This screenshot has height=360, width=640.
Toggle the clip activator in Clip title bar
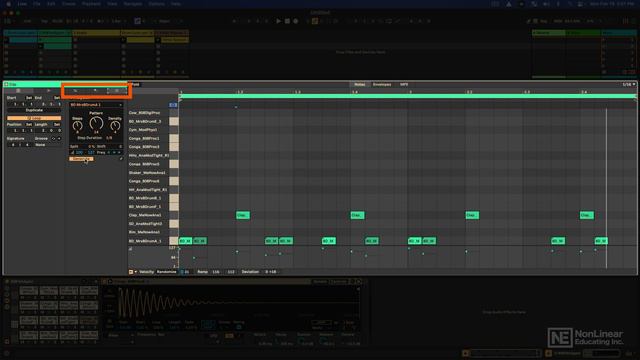point(6,84)
